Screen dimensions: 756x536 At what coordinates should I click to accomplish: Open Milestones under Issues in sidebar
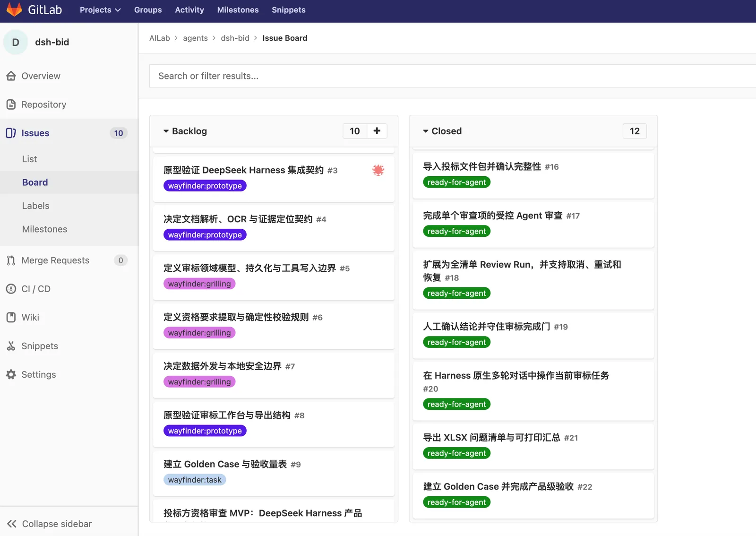tap(44, 229)
